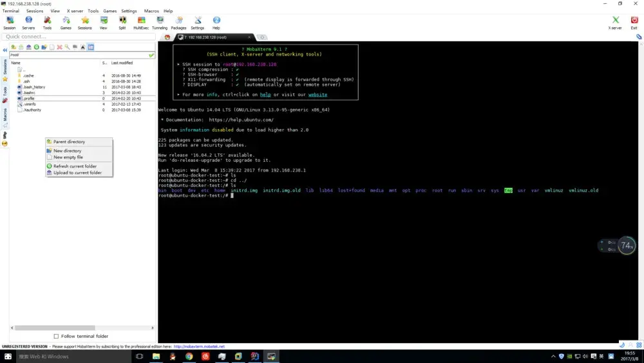The height and width of the screenshot is (363, 644).
Task: Choose New directory in context menu
Action: 79,151
